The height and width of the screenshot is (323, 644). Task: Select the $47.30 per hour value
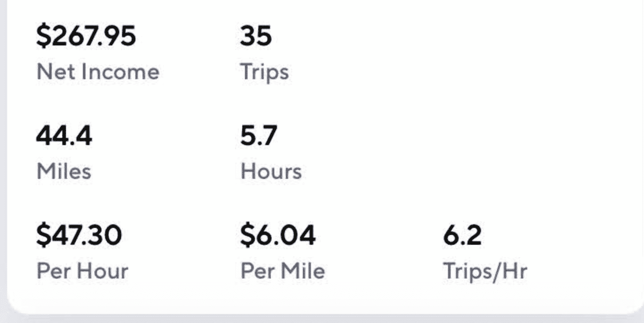coord(79,235)
